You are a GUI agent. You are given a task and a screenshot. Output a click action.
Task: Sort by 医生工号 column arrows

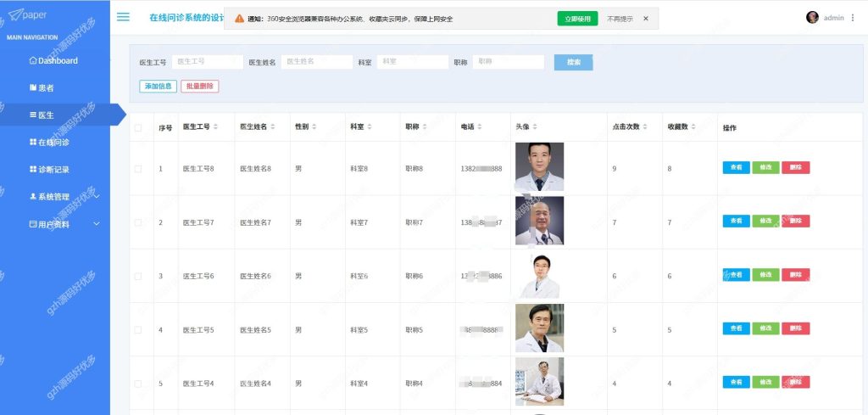point(215,127)
